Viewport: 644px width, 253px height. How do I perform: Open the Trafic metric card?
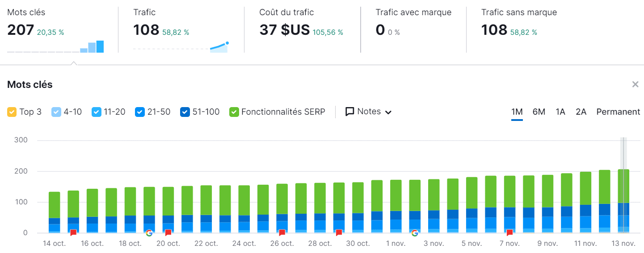tap(181, 30)
